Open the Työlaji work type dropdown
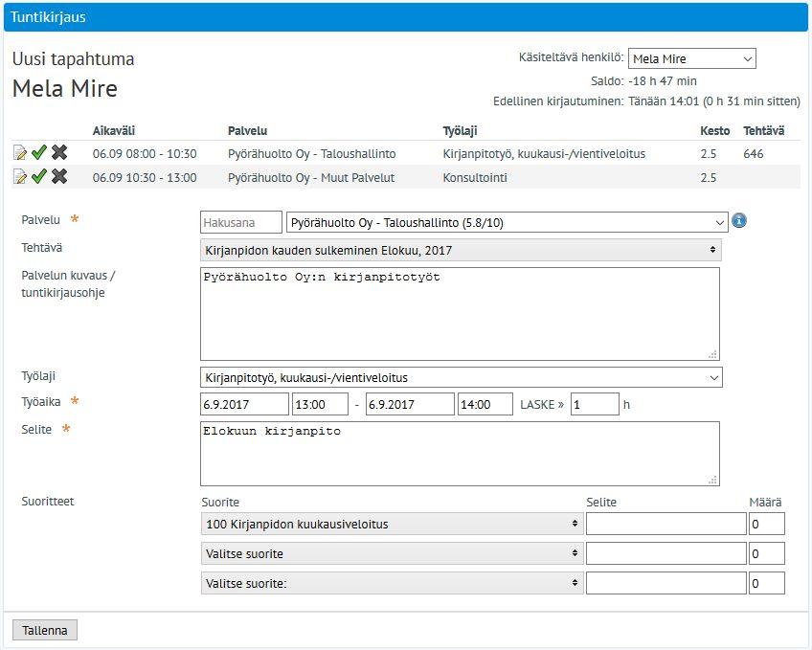This screenshot has width=812, height=650. (x=461, y=377)
